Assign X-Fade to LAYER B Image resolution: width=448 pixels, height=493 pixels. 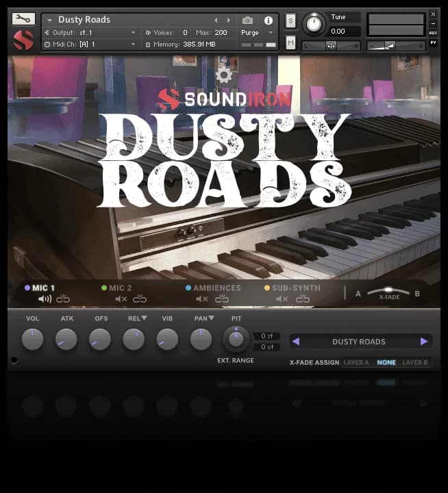415,362
